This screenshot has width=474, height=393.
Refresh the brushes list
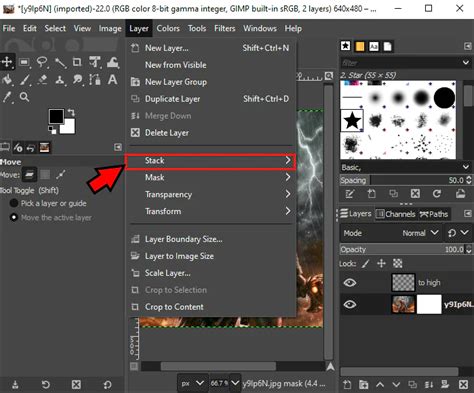[x=437, y=194]
